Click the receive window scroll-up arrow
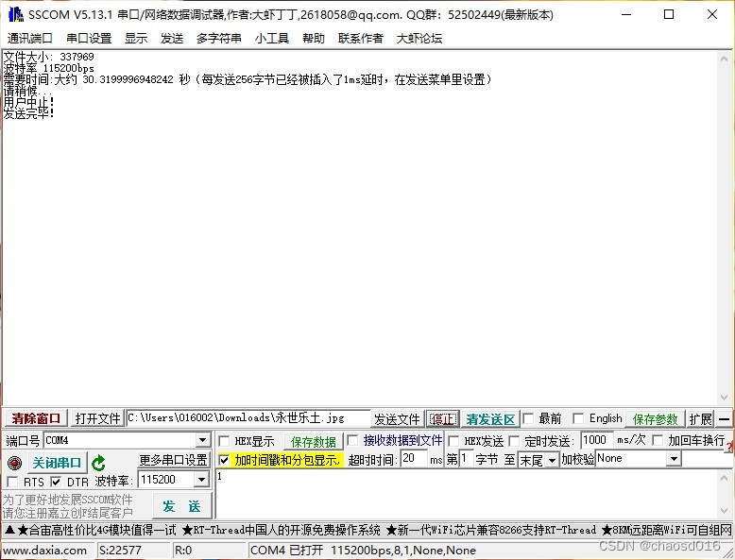The height and width of the screenshot is (560, 735). tap(724, 59)
